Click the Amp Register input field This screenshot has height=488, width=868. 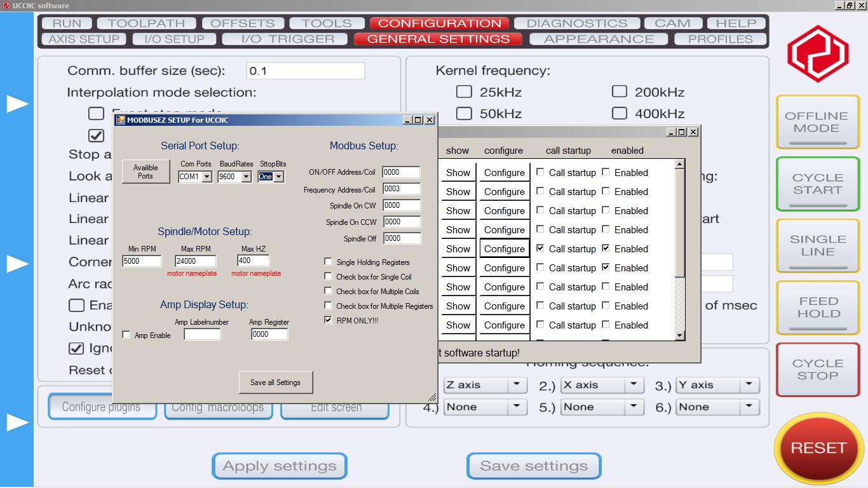coord(269,334)
